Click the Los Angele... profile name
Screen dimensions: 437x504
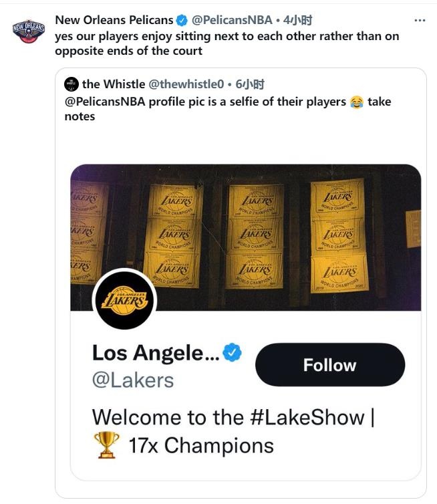pos(156,353)
